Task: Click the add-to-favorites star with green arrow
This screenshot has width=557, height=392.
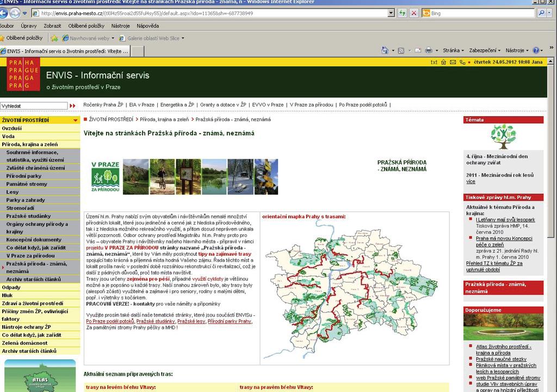Action: point(54,38)
